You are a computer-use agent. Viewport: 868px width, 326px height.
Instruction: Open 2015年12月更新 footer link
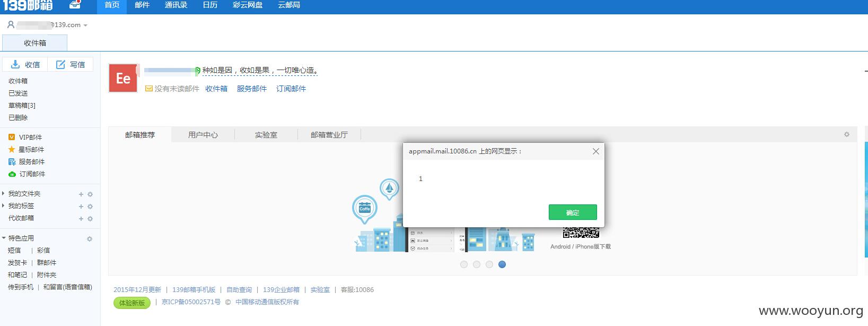137,290
